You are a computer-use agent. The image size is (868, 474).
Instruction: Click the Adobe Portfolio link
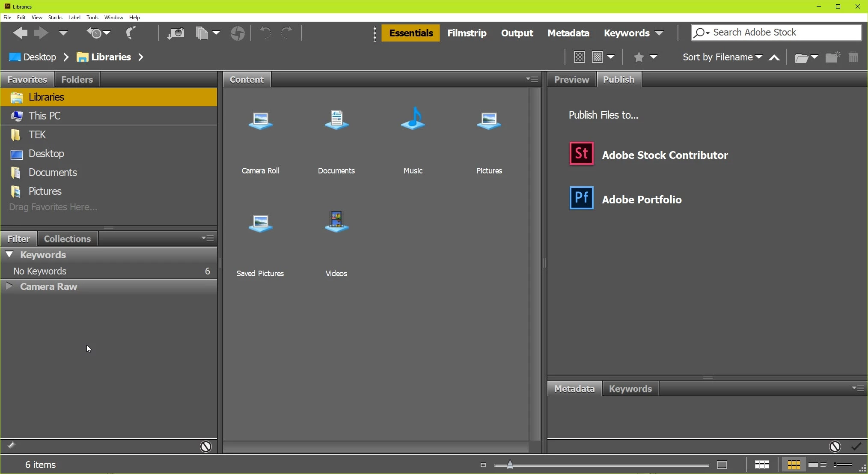coord(641,200)
